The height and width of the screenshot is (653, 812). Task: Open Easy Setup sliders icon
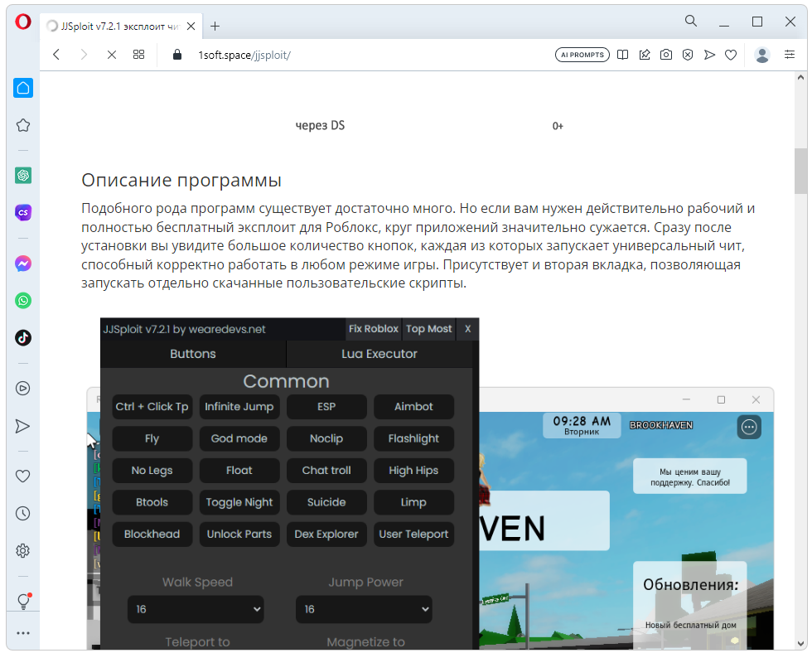(789, 55)
